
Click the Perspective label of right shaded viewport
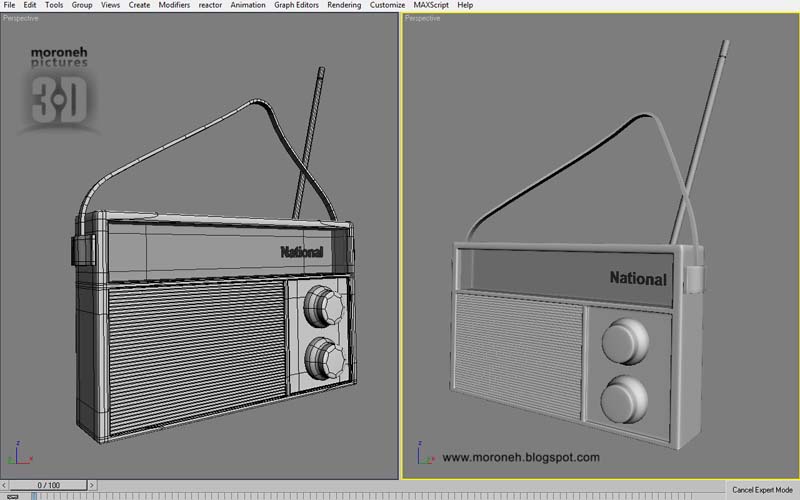pyautogui.click(x=422, y=18)
